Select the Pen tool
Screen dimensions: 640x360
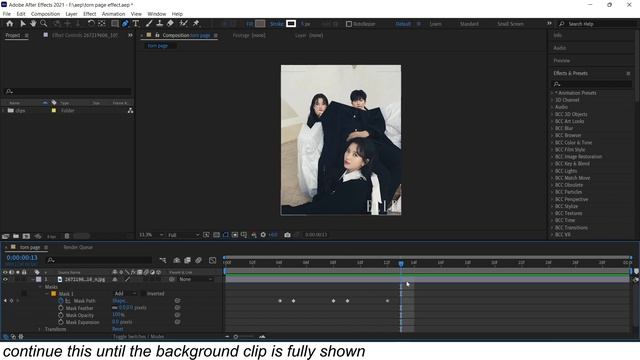[125, 24]
